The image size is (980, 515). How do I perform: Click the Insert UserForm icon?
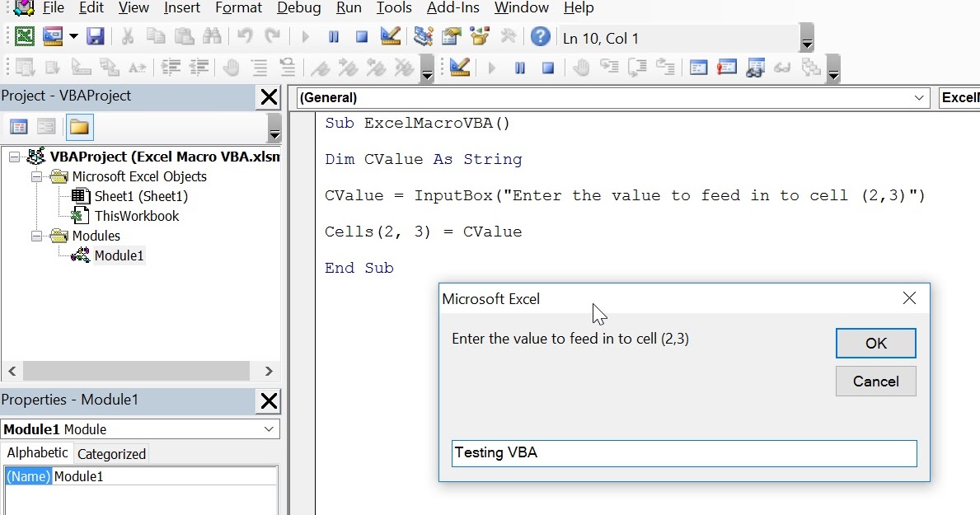point(53,36)
